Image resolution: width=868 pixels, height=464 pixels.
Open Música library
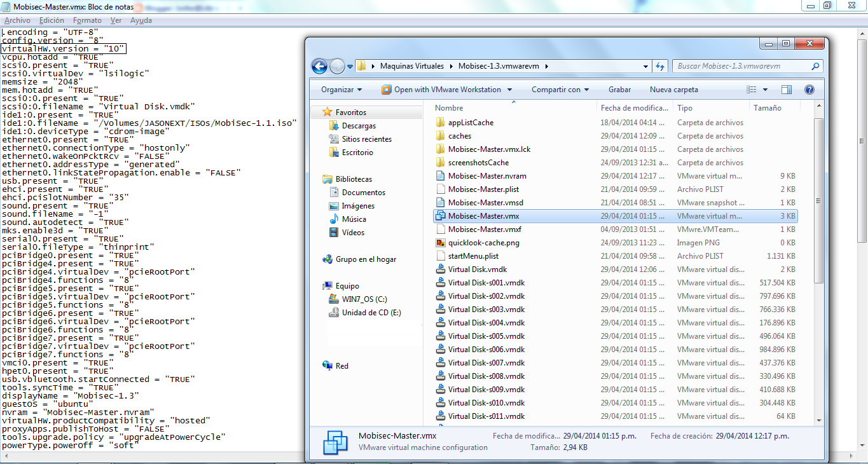pyautogui.click(x=354, y=219)
